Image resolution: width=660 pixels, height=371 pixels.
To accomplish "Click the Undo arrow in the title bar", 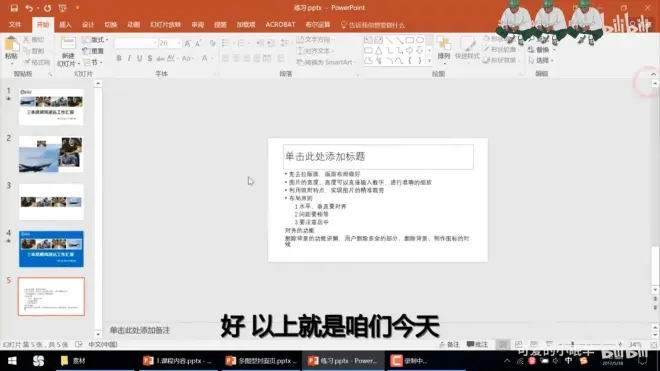I will pyautogui.click(x=29, y=8).
